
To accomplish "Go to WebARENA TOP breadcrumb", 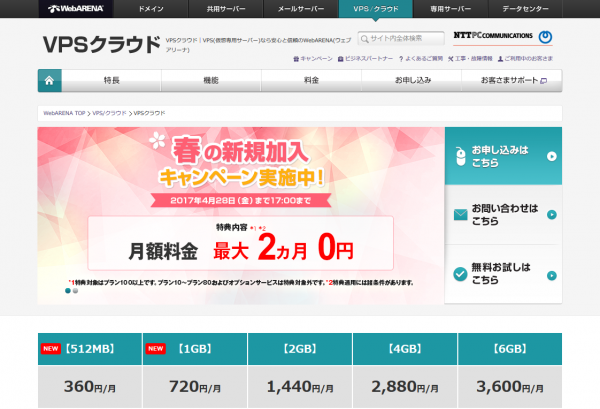I will coord(64,113).
